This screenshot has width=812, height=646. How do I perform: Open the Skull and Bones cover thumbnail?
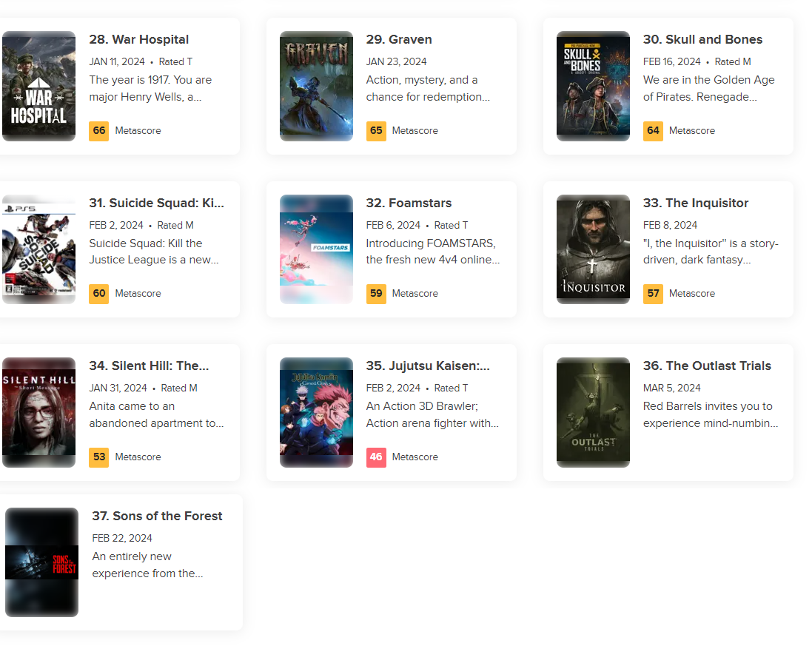[594, 86]
